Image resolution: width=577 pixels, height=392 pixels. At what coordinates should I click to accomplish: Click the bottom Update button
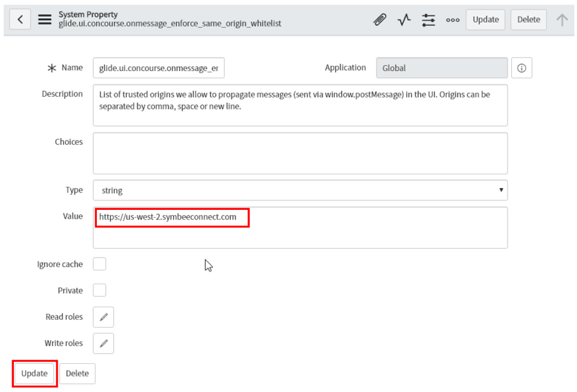tap(35, 374)
